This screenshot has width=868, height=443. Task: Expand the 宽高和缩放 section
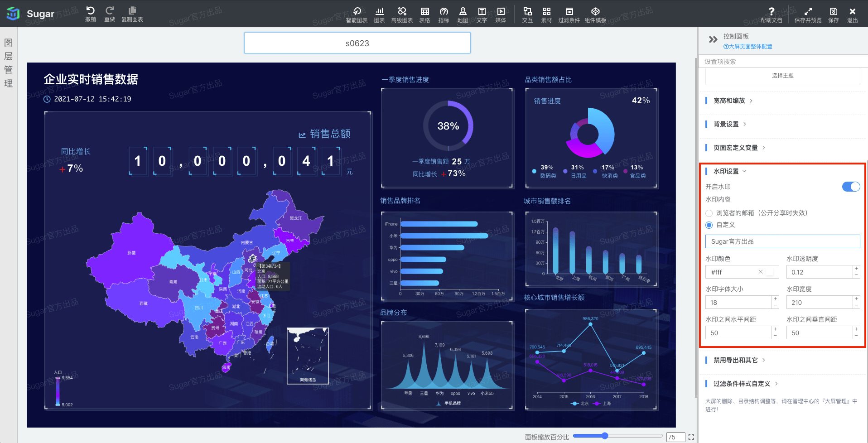click(x=729, y=101)
